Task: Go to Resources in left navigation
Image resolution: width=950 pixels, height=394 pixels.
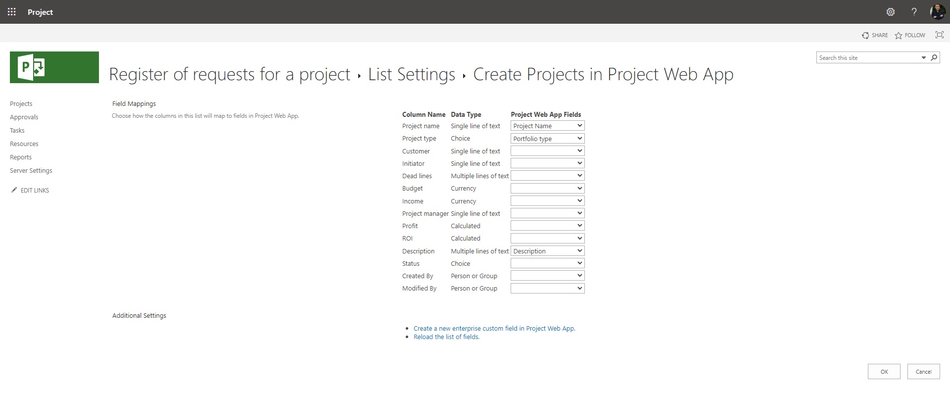Action: pos(24,144)
